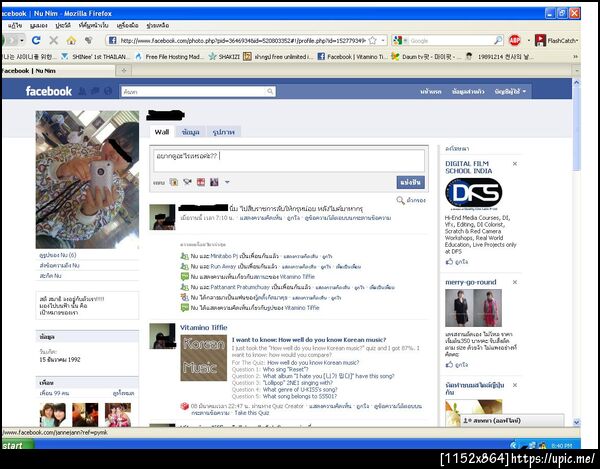
Task: Click the merry-go-round ad title
Action: [x=471, y=282]
